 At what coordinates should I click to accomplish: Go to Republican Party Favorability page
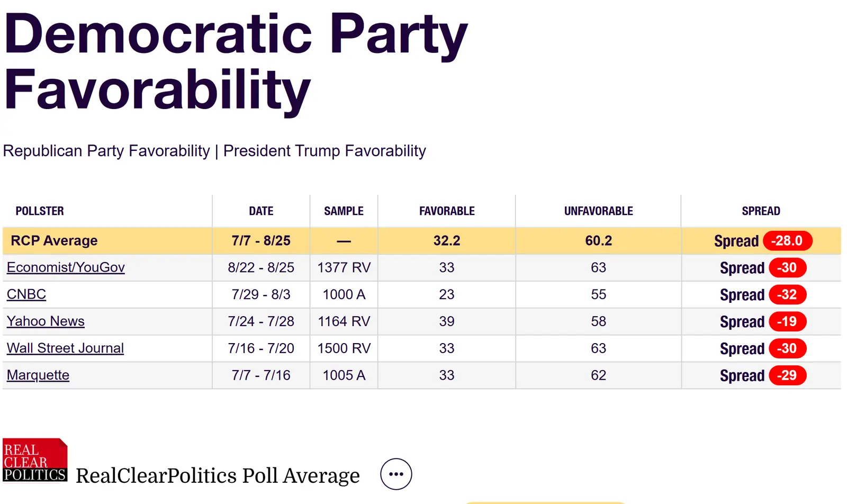pos(106,151)
